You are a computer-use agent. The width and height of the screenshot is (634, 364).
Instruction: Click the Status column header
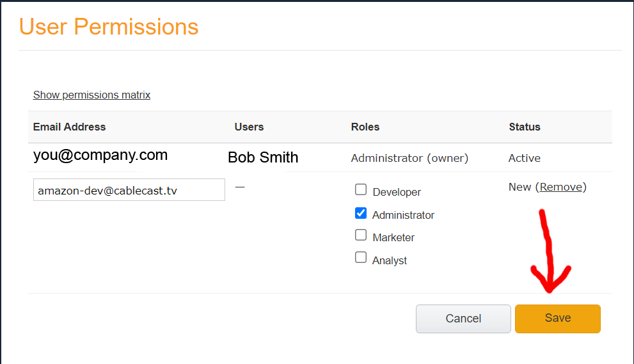tap(525, 127)
